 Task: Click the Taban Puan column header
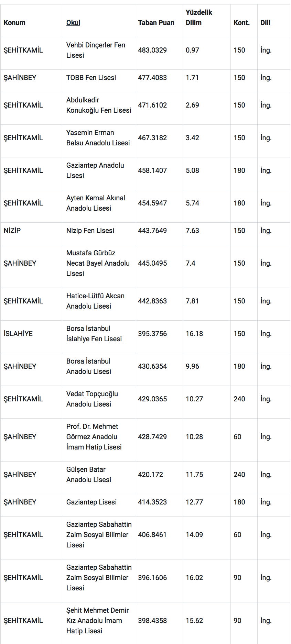click(x=156, y=23)
